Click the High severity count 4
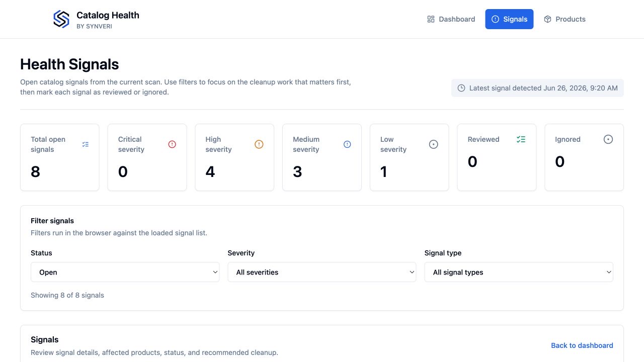 pyautogui.click(x=210, y=171)
